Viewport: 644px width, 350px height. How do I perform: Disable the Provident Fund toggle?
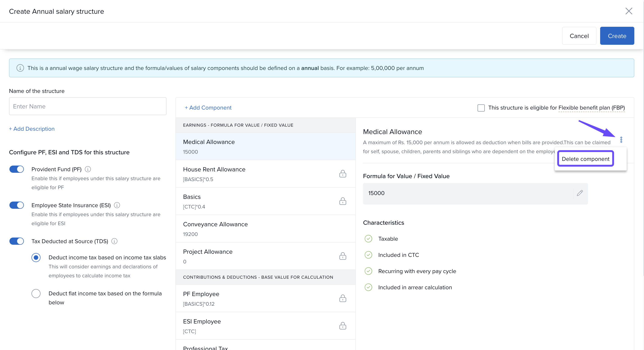(17, 169)
